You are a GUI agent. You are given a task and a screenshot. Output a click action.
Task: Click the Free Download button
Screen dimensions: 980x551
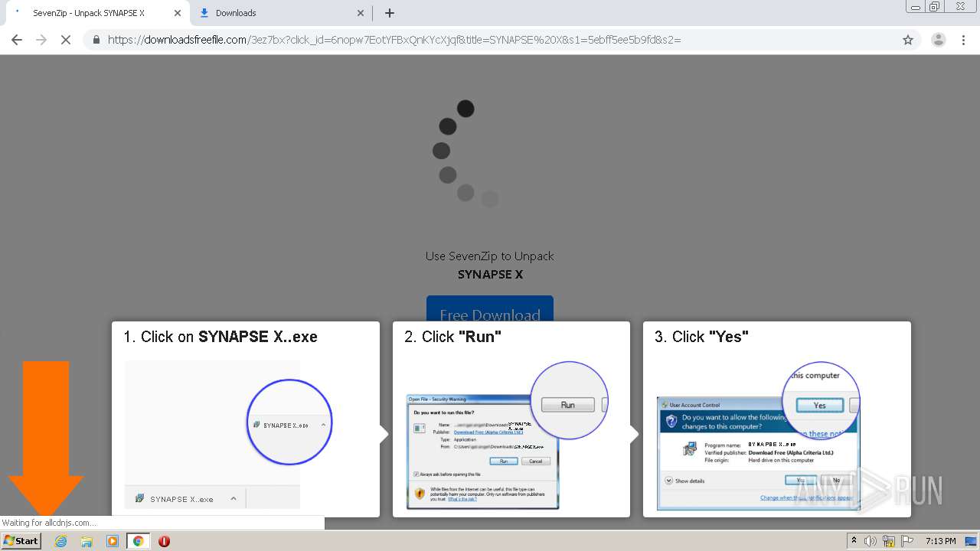coord(490,309)
